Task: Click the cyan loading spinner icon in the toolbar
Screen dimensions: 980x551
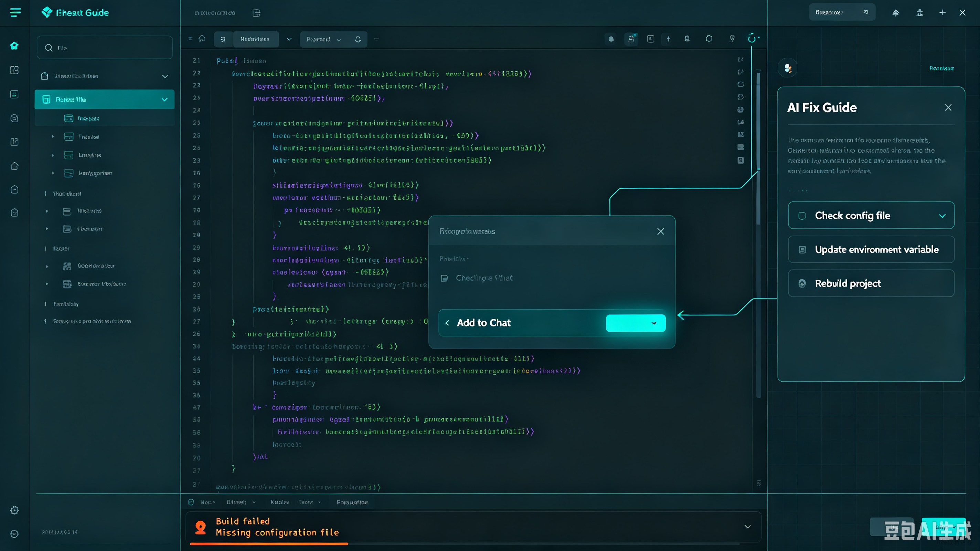Action: pos(752,39)
